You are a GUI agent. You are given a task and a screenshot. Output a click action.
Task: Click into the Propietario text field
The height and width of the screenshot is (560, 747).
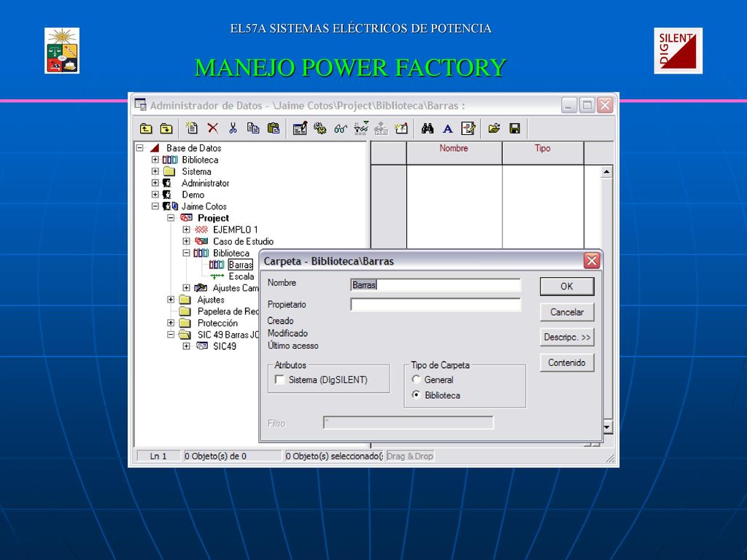click(x=436, y=305)
